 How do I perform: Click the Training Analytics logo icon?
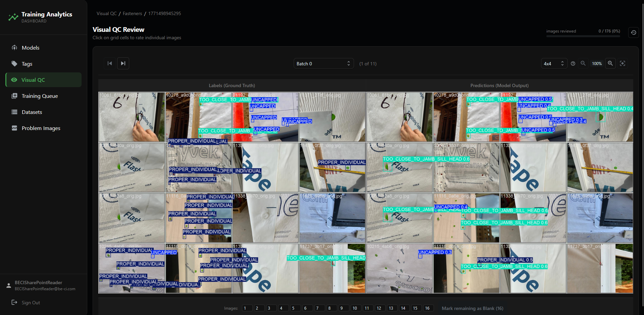click(13, 17)
